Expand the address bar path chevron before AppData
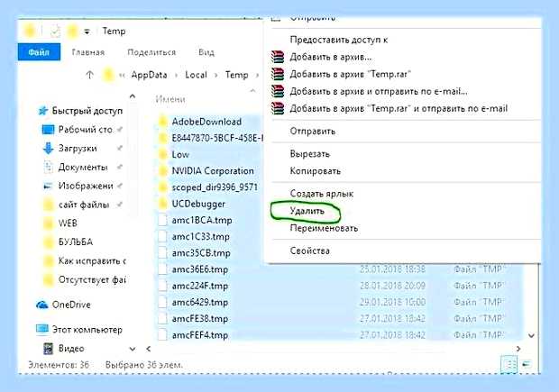This screenshot has width=559, height=392. tap(123, 75)
